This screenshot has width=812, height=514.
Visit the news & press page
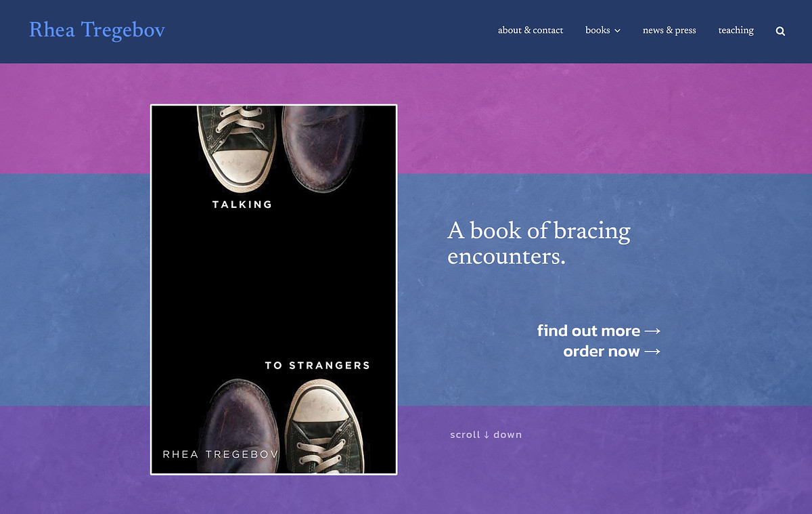669,30
